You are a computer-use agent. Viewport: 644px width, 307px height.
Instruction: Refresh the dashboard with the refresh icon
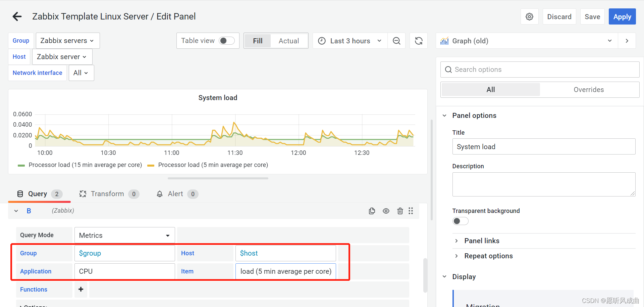[x=419, y=41]
